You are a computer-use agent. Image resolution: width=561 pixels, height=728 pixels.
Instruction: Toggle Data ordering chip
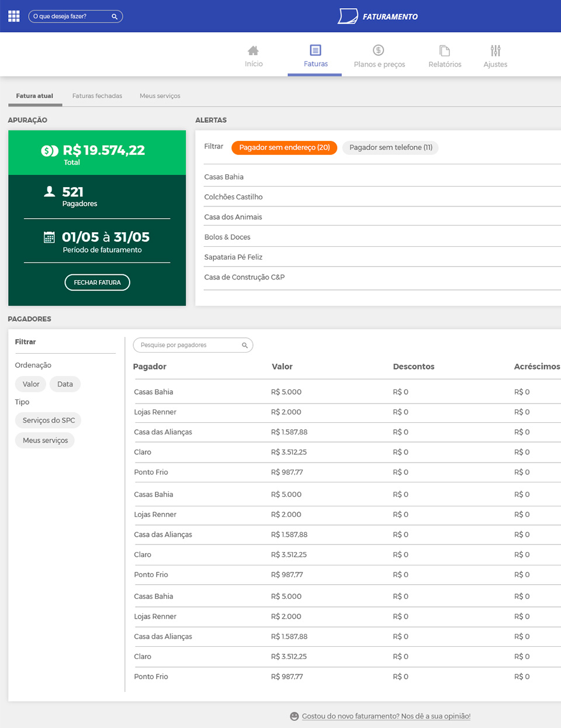[x=65, y=384]
